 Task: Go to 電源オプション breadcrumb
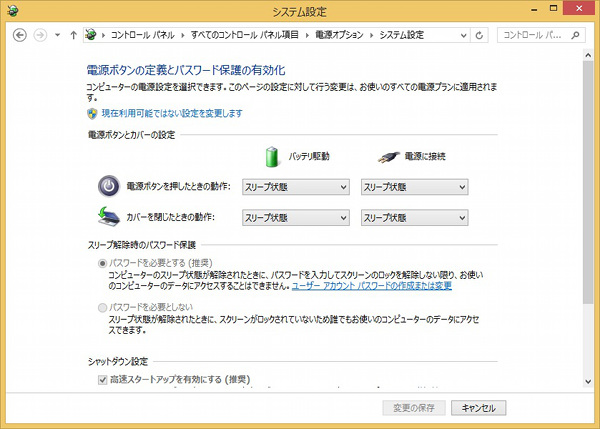(339, 35)
